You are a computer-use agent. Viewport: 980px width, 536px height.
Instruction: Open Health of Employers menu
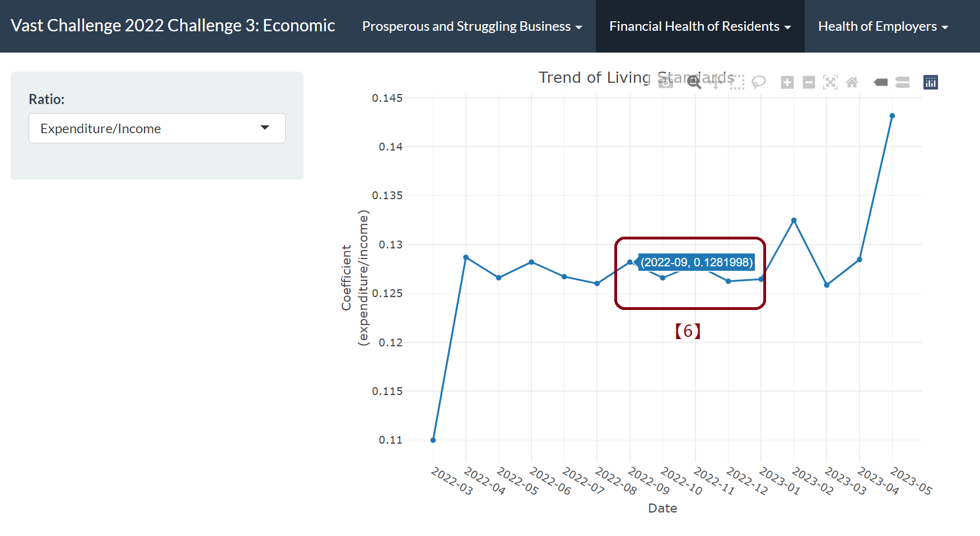[883, 26]
